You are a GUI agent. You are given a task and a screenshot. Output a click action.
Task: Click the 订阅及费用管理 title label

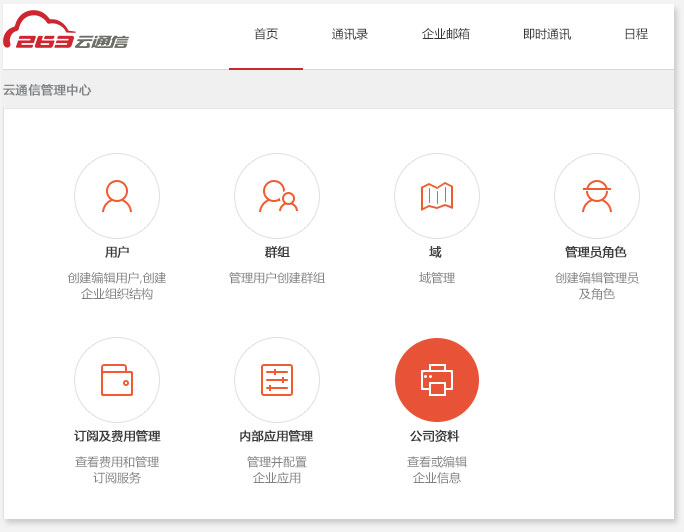click(117, 436)
